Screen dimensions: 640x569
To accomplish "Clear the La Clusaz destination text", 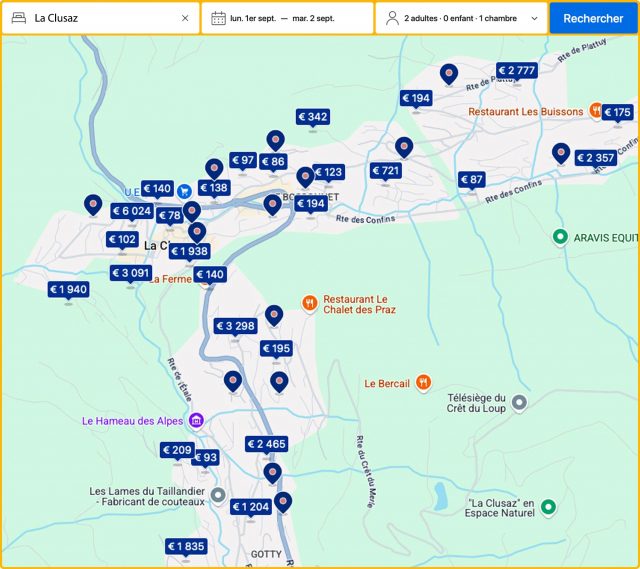I will (x=185, y=18).
